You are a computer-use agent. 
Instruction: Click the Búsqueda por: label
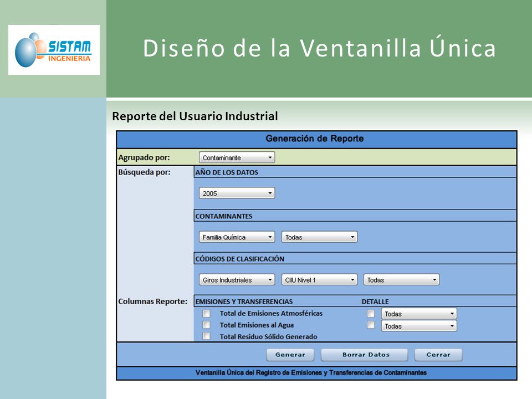[x=144, y=172]
